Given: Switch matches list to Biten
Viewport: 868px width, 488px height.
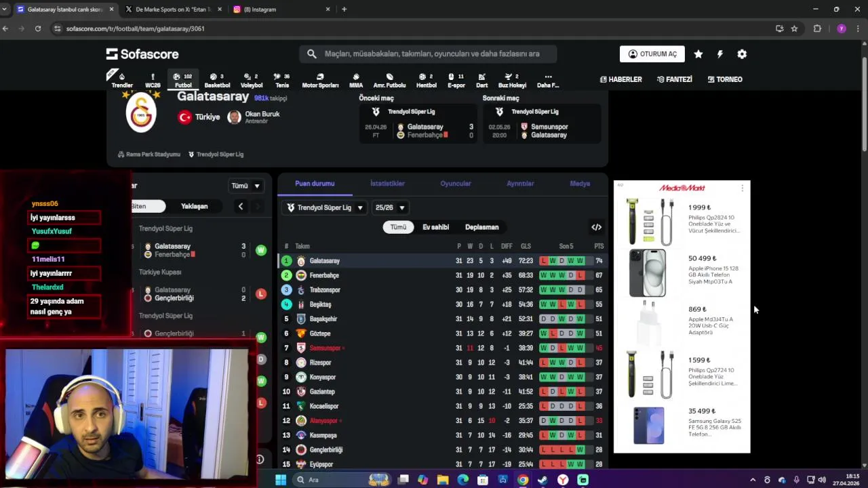Looking at the screenshot, I should [x=147, y=206].
